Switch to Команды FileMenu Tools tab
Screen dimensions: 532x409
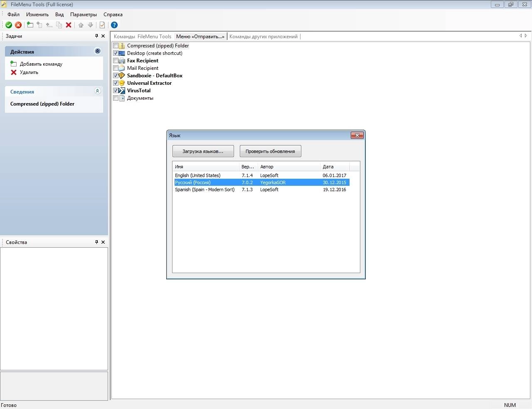[143, 37]
